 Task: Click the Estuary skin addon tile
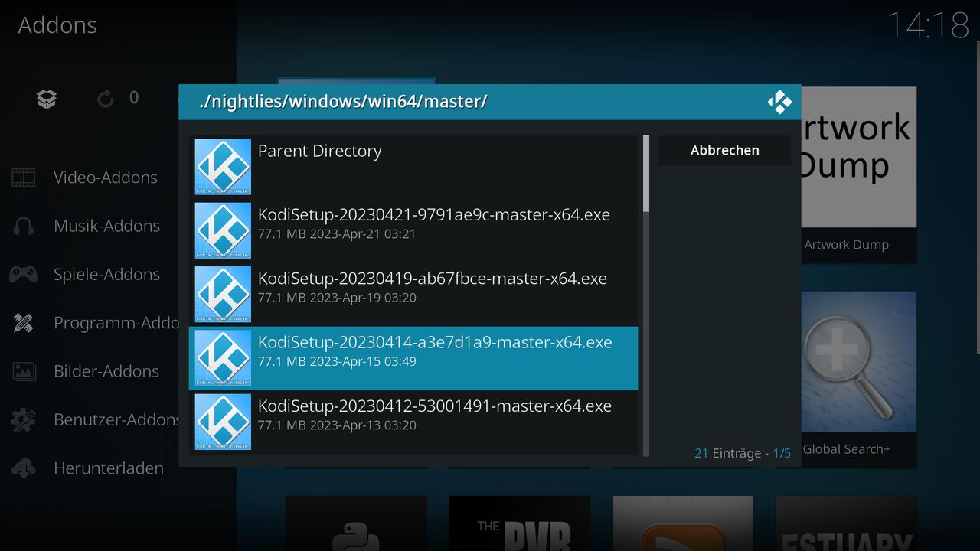coord(846,523)
